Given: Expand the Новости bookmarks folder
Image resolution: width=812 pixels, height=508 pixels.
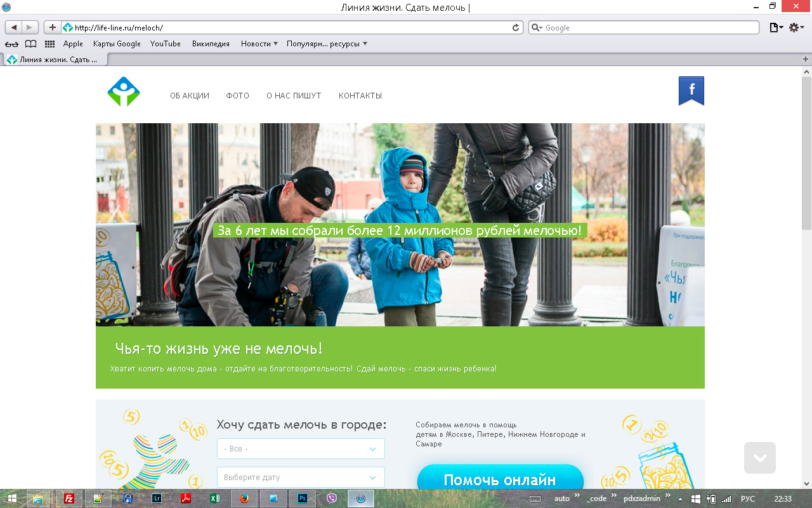Looking at the screenshot, I should (259, 44).
